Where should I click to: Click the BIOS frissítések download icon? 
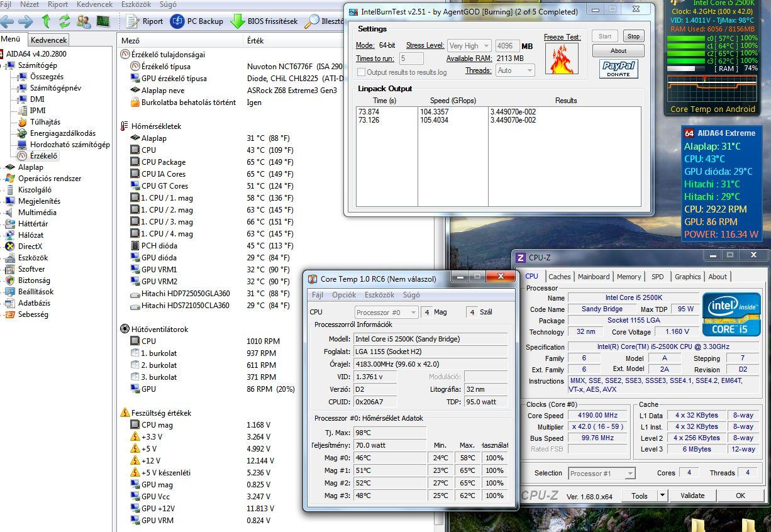(238, 21)
